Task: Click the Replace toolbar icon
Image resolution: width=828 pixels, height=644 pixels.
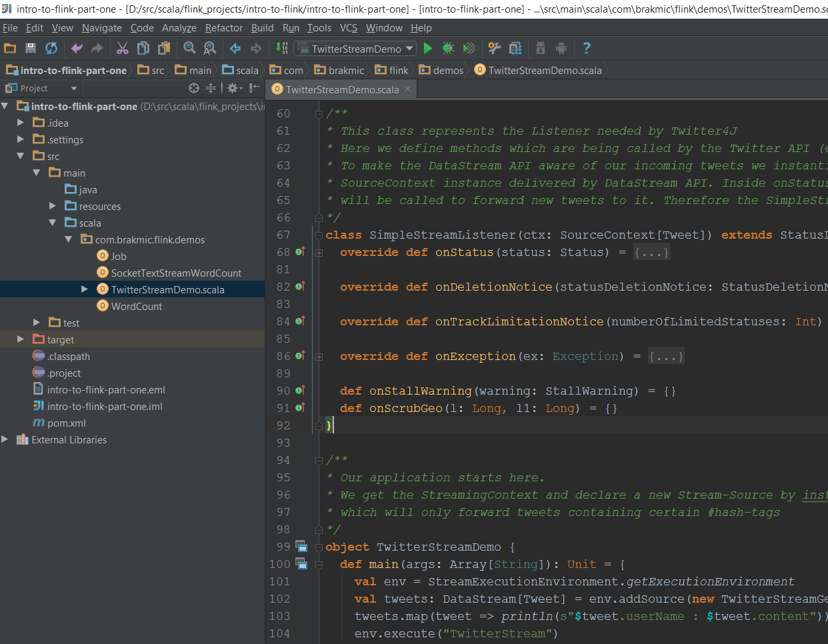Action: tap(209, 48)
